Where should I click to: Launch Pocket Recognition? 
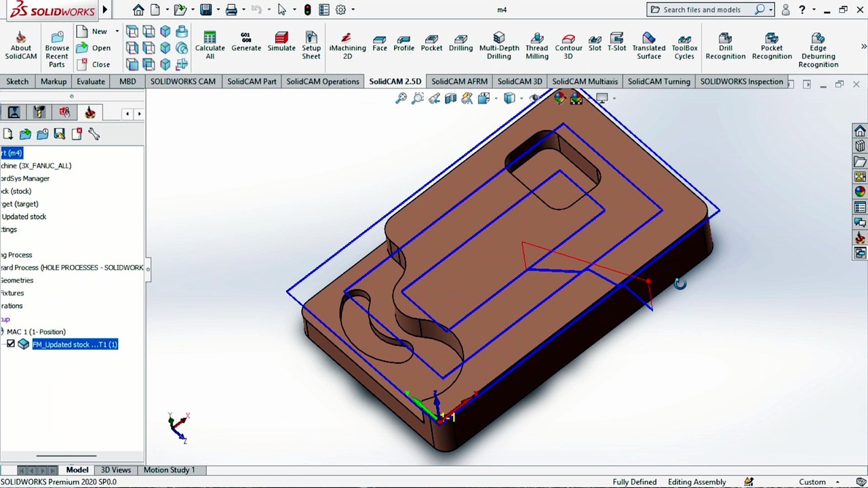pos(772,46)
